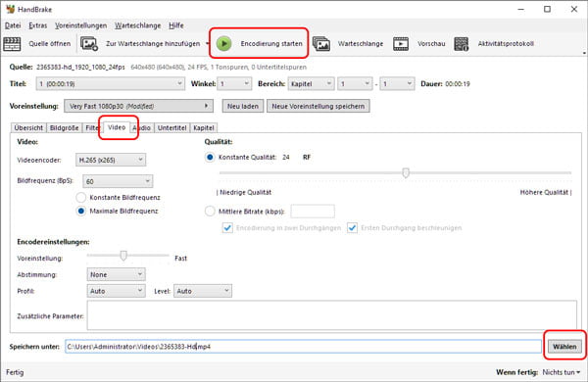Click the Zur Warteschlange hinzufügen icon

(x=89, y=44)
